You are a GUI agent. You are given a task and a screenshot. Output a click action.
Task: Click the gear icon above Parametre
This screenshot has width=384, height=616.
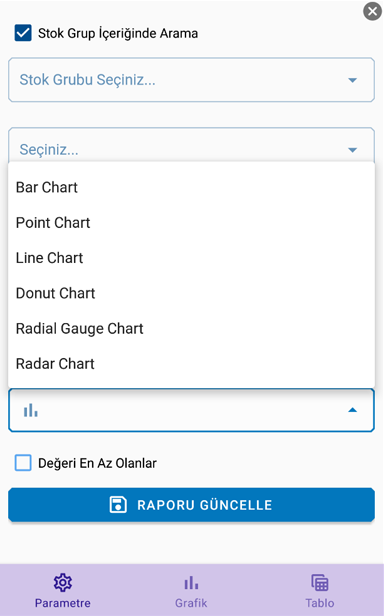(x=62, y=583)
